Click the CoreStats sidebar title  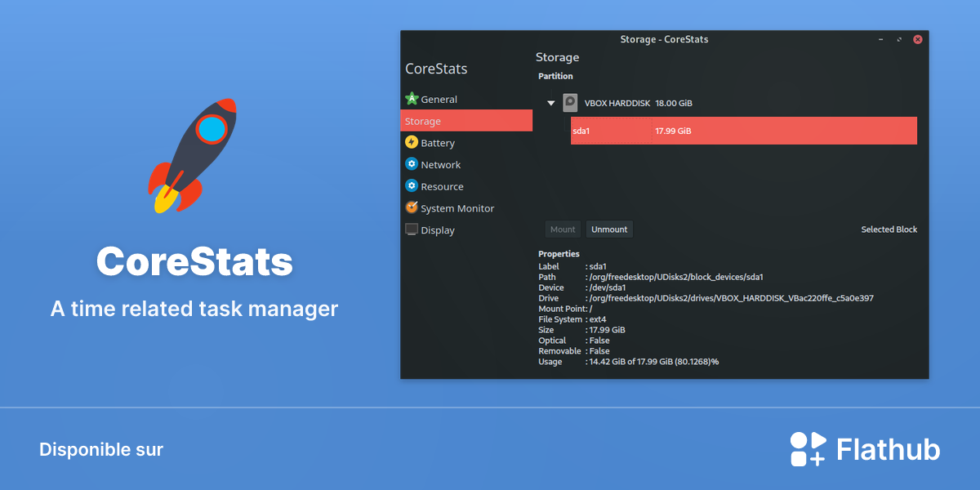point(436,69)
